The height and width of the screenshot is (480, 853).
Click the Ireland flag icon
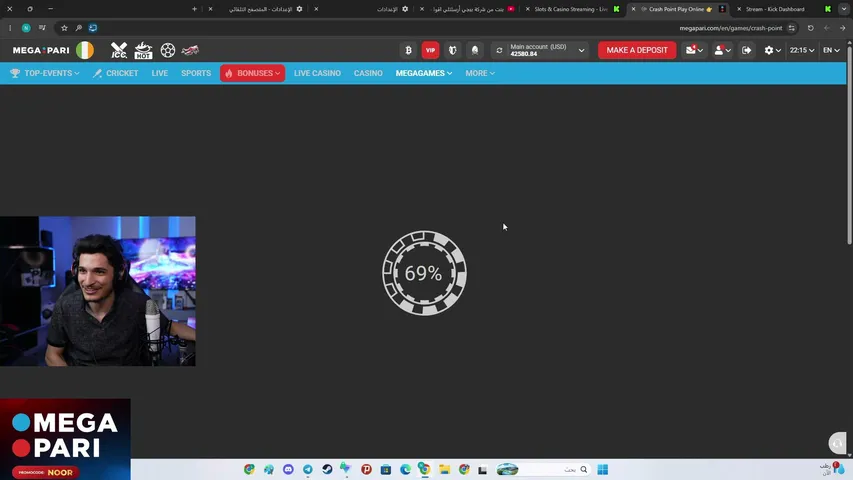[x=85, y=50]
